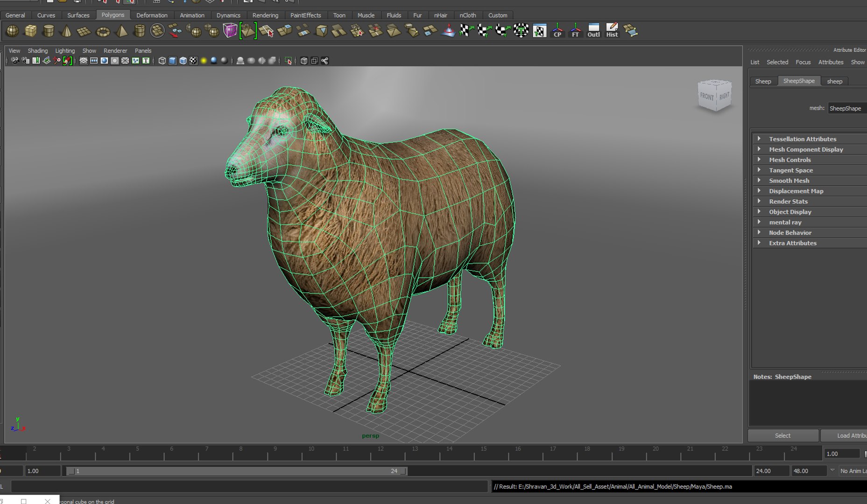Click the planar mapping checker shelf icon
The width and height of the screenshot is (867, 504).
466,31
